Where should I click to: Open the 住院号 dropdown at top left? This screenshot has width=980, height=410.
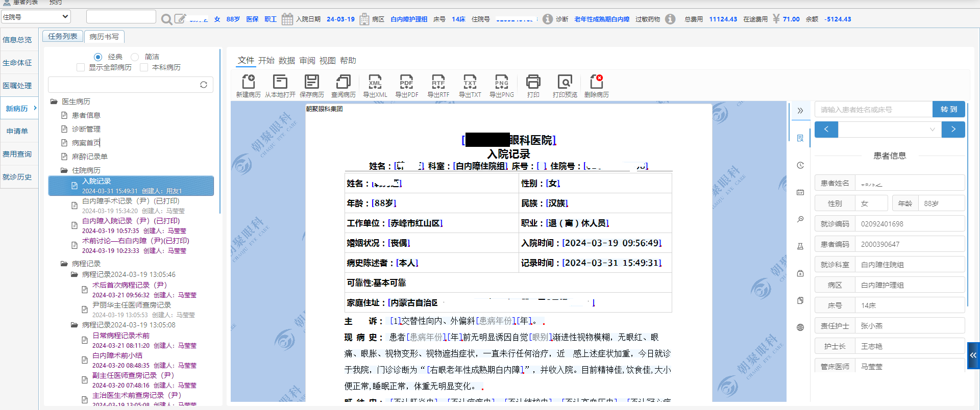pos(35,17)
